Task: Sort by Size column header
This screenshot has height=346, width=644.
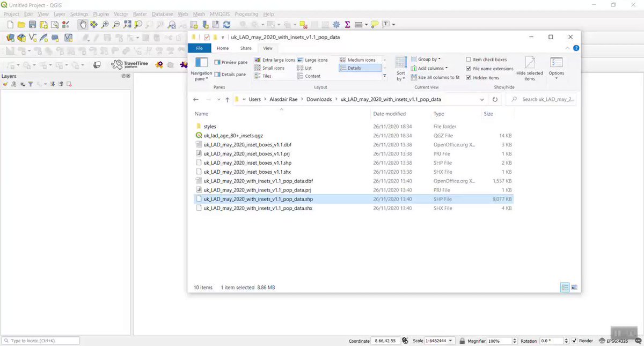Action: [x=488, y=114]
